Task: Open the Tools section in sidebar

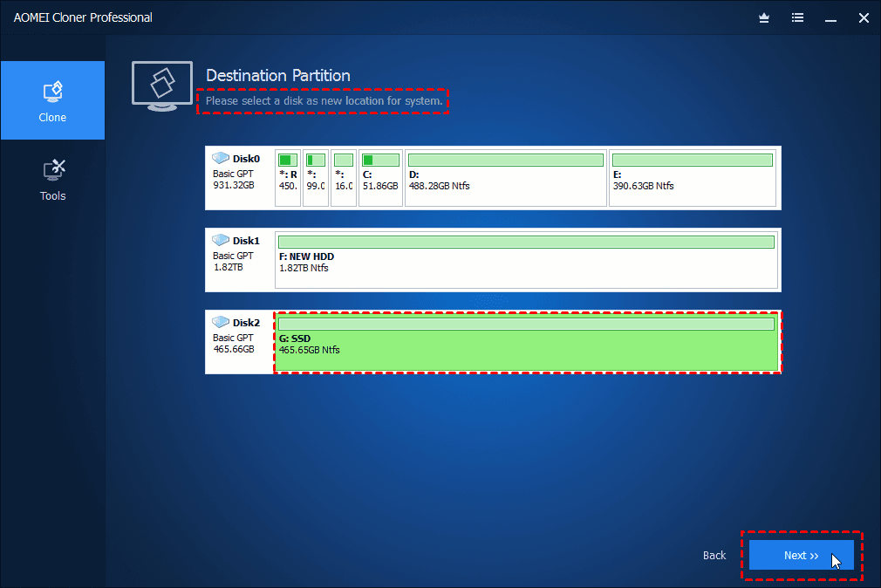Action: [52, 180]
